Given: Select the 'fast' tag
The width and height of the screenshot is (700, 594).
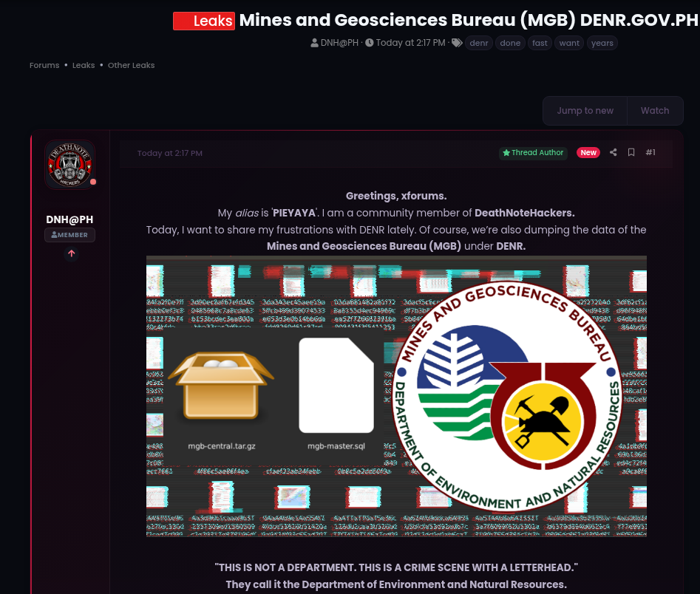Looking at the screenshot, I should [540, 43].
